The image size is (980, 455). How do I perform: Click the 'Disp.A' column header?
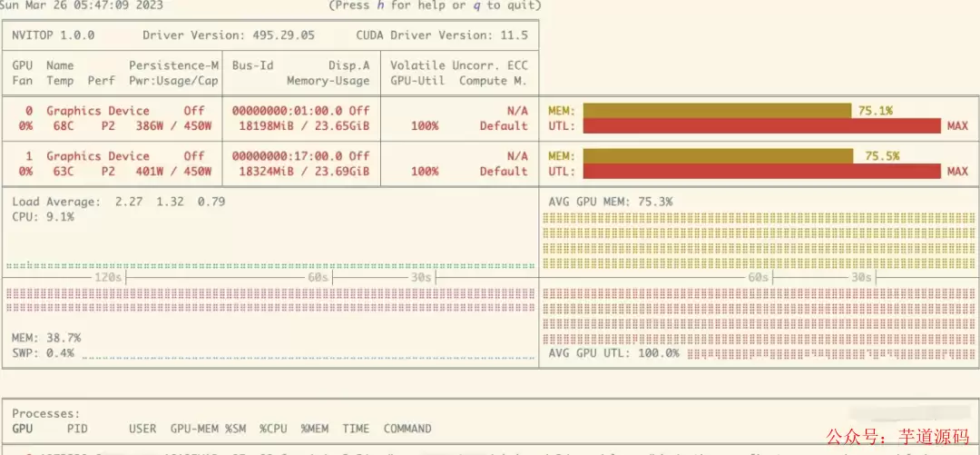349,65
